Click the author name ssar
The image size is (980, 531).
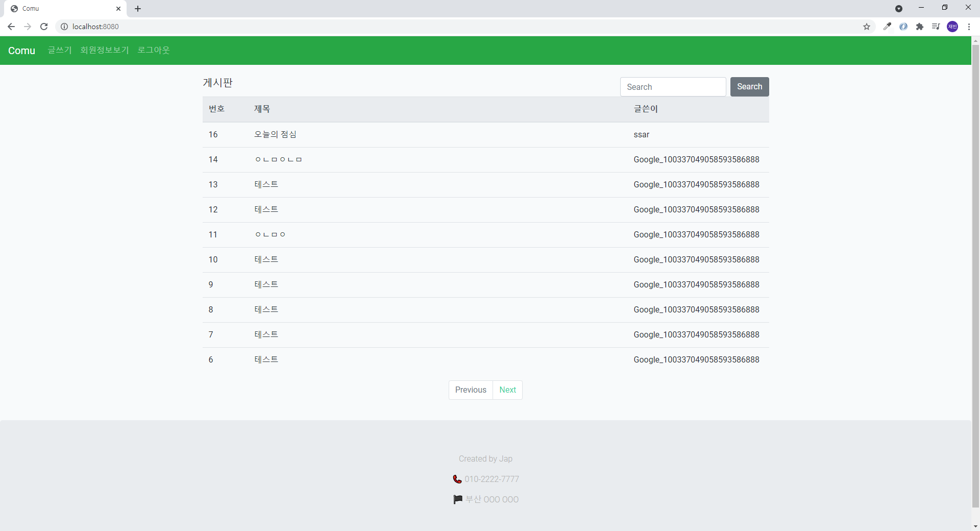(x=641, y=135)
